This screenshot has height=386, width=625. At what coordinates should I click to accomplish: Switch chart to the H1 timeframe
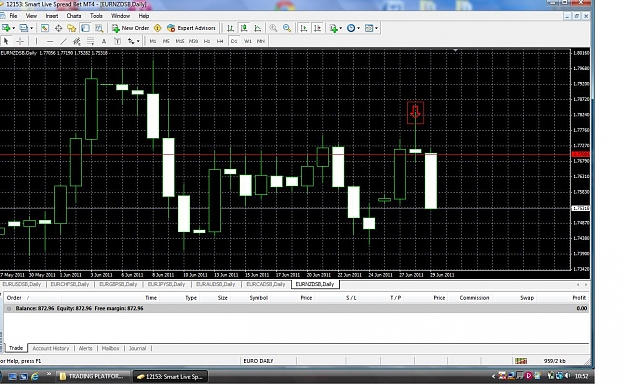point(207,41)
